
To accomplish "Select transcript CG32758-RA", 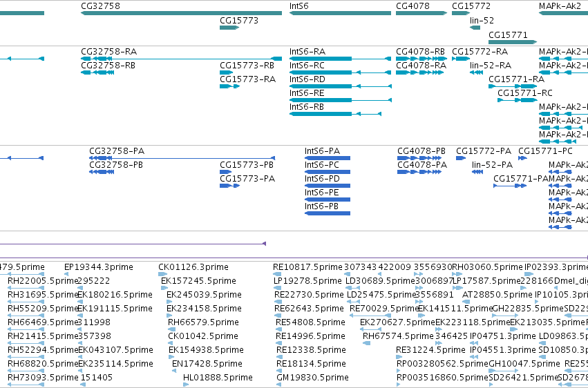I will tap(182, 59).
